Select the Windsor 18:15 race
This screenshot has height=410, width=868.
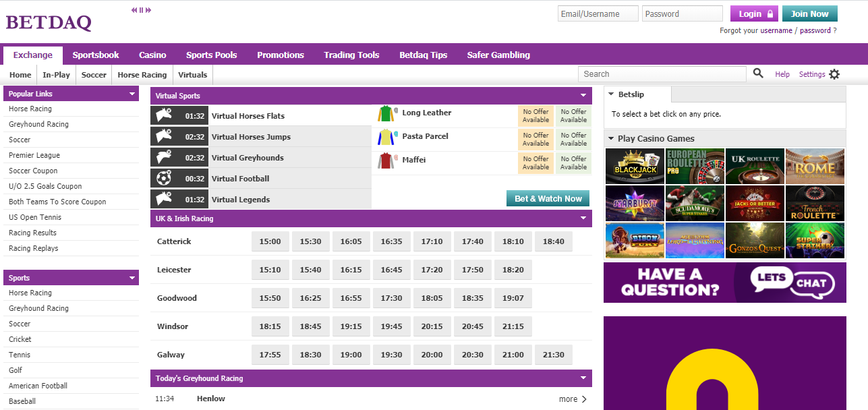click(270, 326)
